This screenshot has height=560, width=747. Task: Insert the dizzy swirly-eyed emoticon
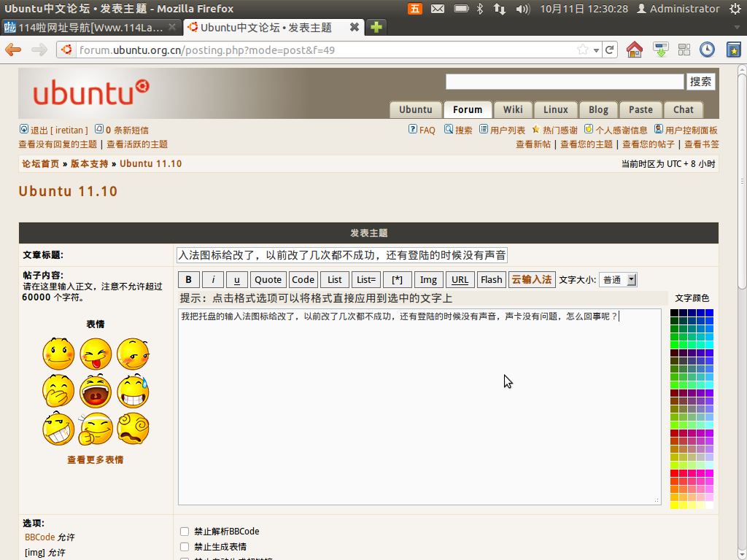pos(133,429)
